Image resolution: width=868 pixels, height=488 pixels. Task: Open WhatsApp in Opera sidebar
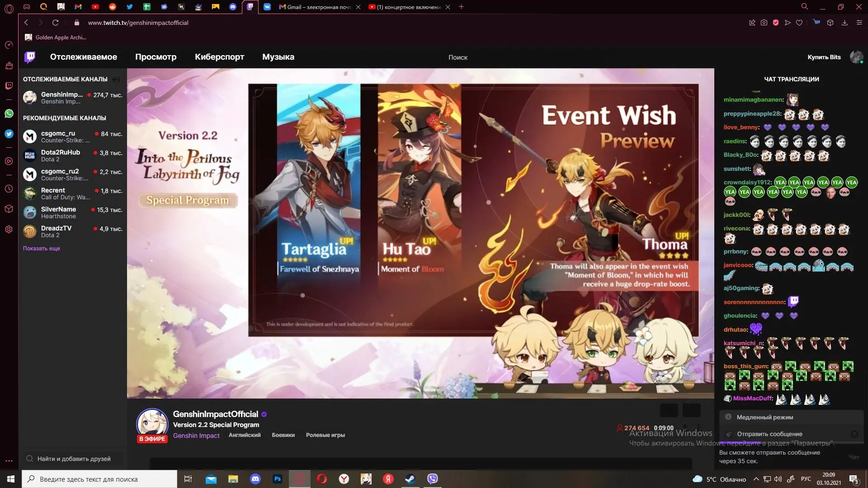pos(9,114)
